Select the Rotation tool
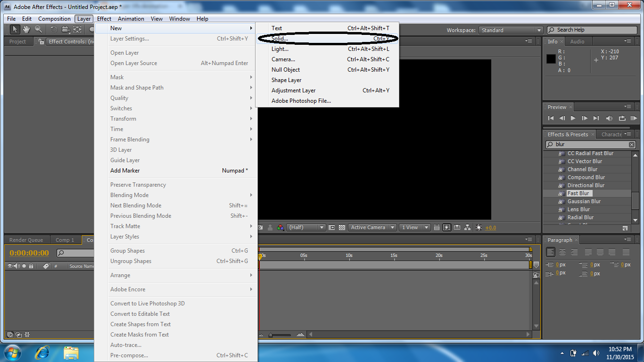Screen dimensions: 644x362 point(54,29)
